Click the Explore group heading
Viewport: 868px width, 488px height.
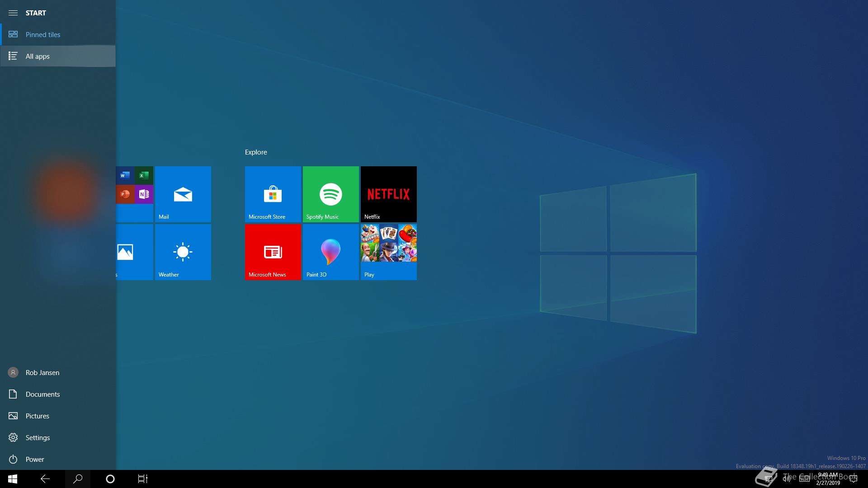(256, 152)
